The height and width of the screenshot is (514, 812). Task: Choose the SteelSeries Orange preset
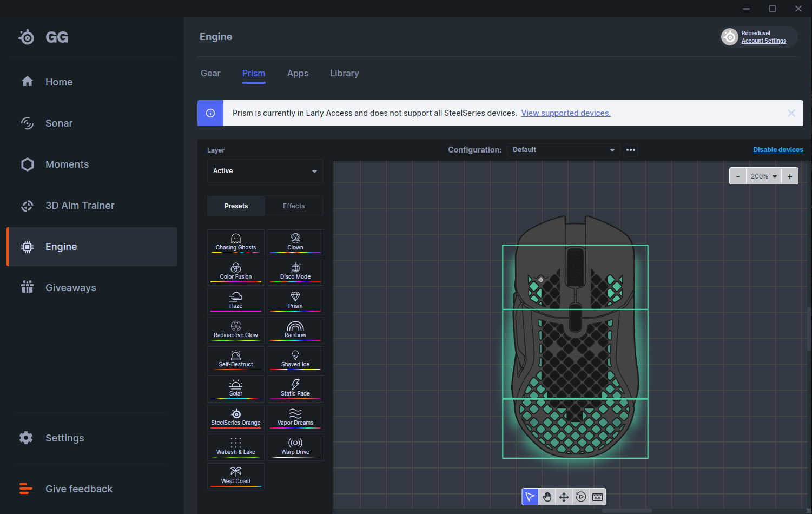tap(236, 417)
